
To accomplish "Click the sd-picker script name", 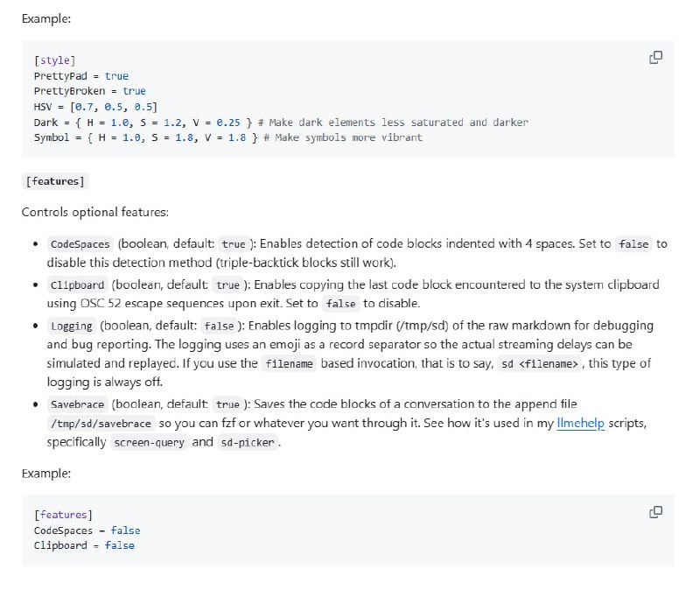I will point(248,443).
